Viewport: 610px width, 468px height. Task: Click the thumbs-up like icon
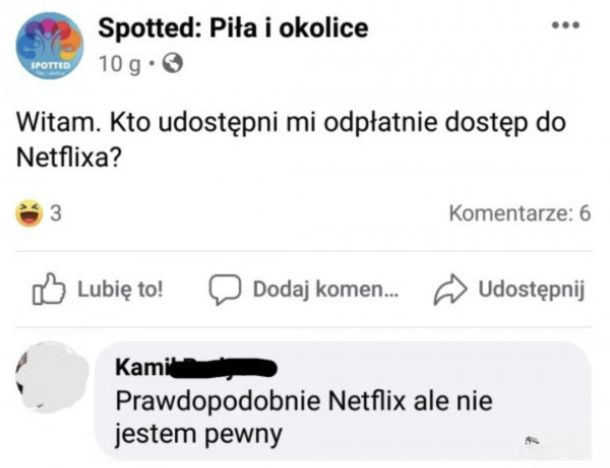point(47,290)
